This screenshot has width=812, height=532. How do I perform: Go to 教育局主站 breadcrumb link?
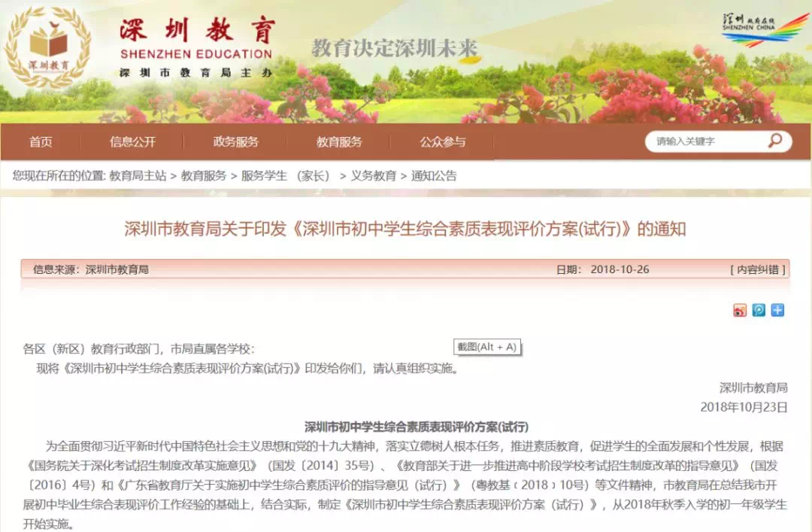coord(138,176)
